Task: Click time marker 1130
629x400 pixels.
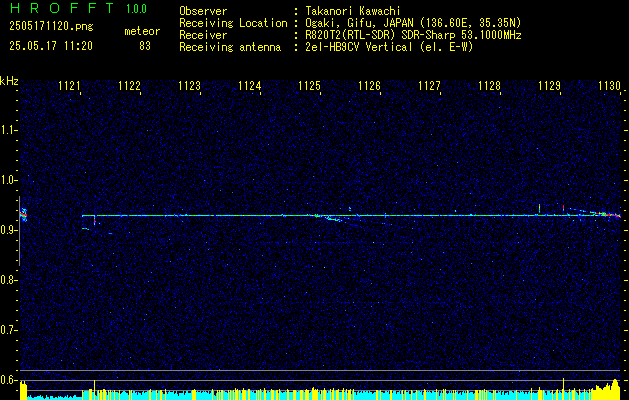Action: point(609,86)
